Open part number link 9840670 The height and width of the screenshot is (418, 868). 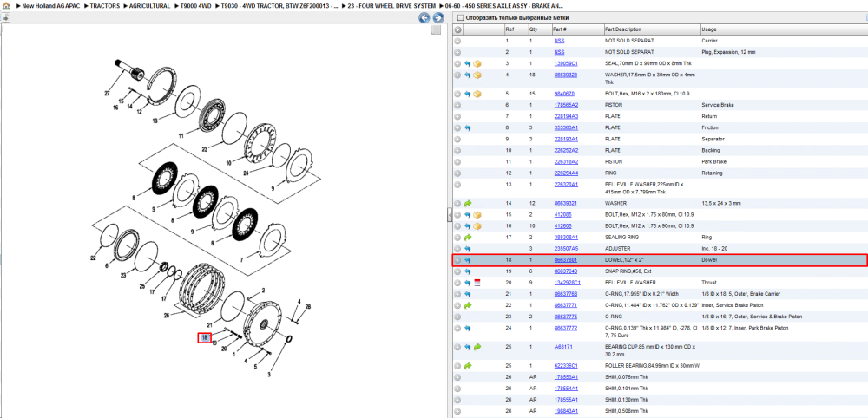click(x=564, y=94)
